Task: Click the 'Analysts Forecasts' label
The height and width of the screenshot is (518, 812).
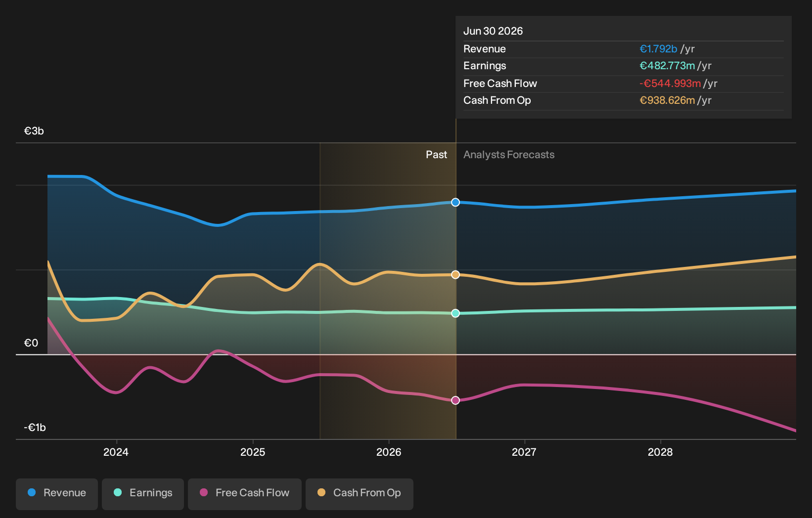Action: click(509, 155)
